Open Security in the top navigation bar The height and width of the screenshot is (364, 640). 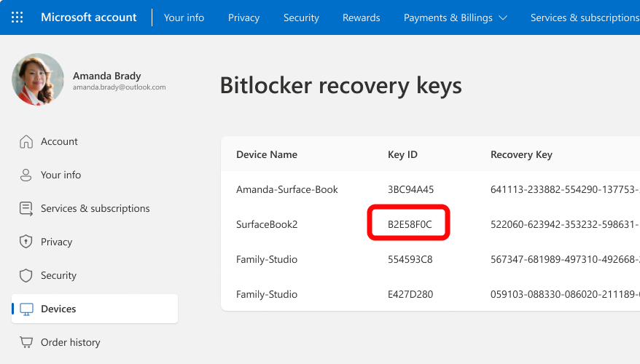pyautogui.click(x=301, y=17)
